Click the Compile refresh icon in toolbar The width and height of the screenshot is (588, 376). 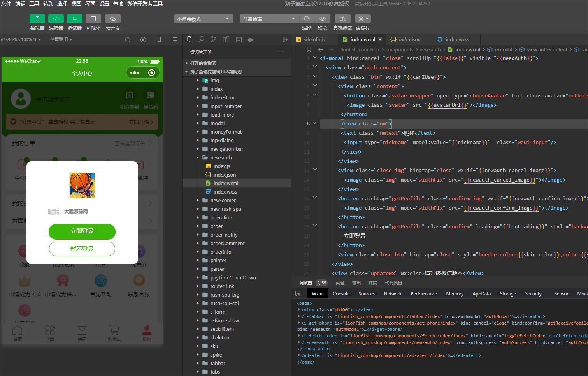coord(307,19)
